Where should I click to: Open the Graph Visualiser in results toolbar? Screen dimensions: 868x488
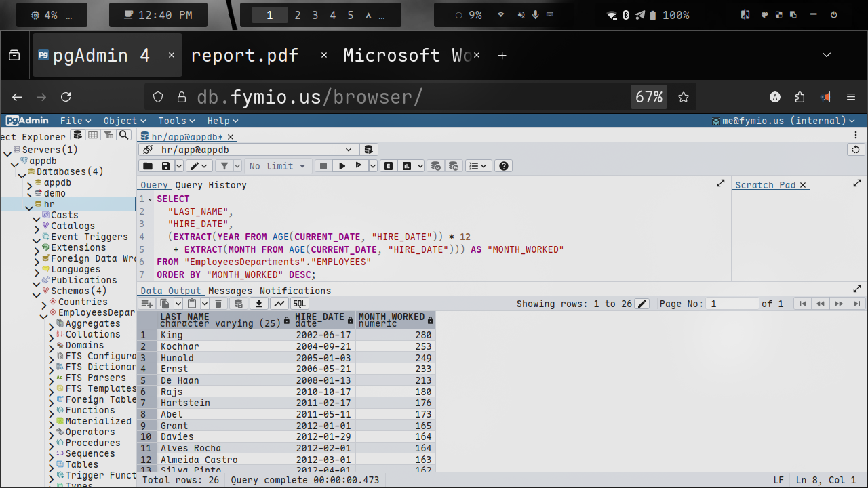[x=279, y=304]
